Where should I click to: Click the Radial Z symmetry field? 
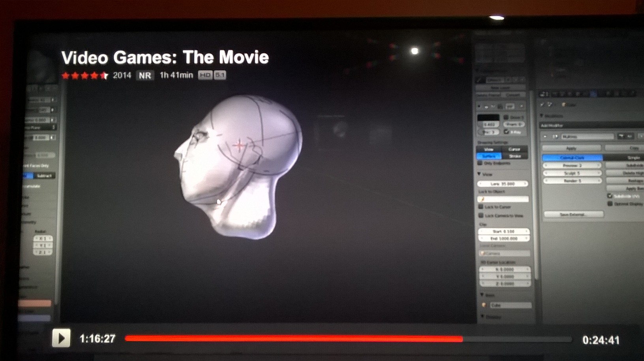(x=42, y=252)
